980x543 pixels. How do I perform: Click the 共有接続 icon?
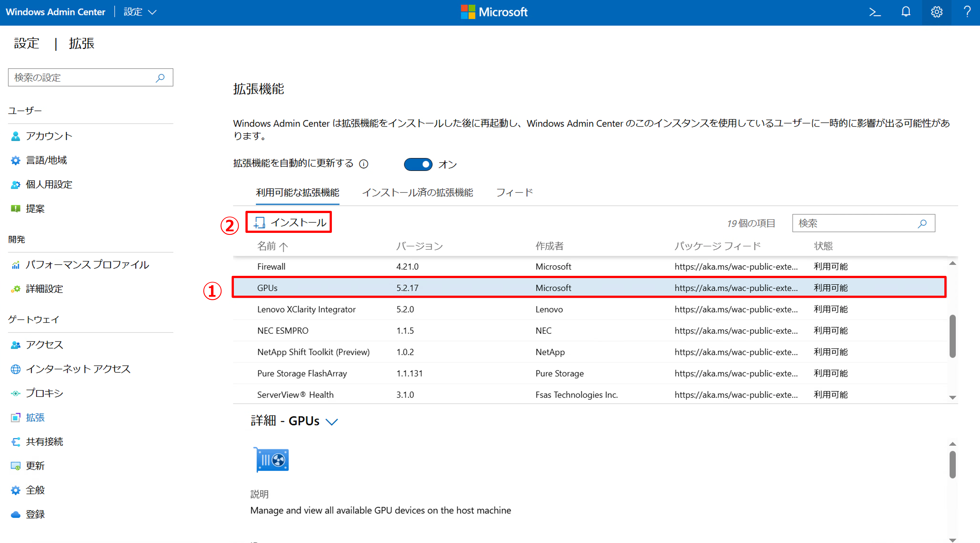(16, 442)
